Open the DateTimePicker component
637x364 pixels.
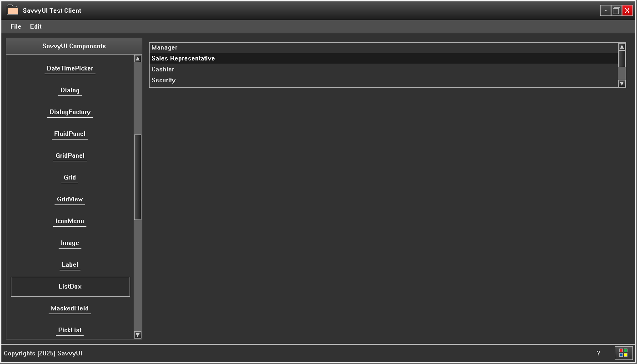[70, 68]
